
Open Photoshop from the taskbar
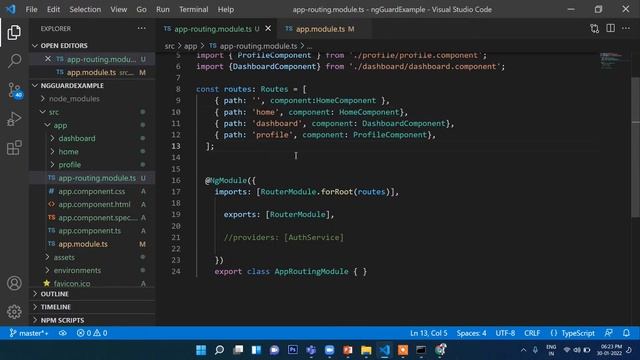(x=293, y=350)
